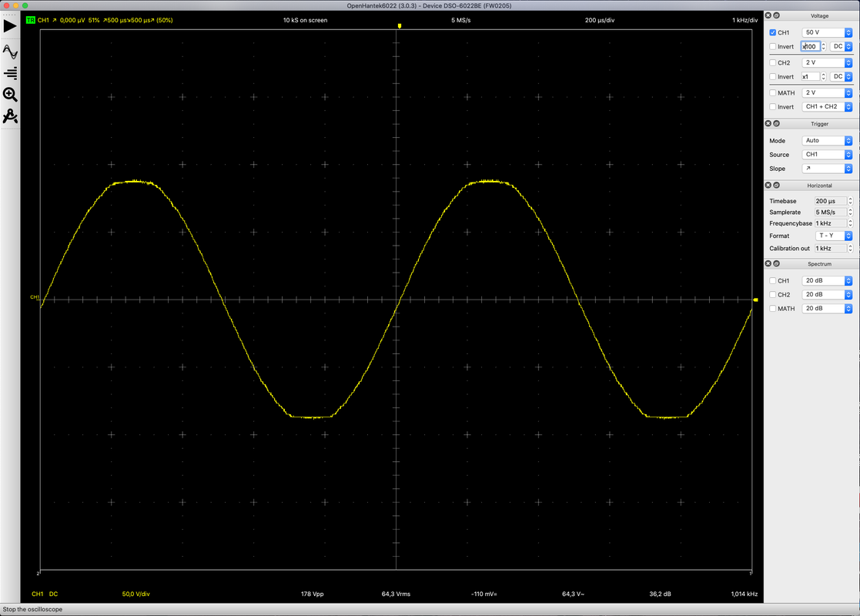Click trigger position marker atop the graph
Viewport: 860px width, 616px height.
400,25
